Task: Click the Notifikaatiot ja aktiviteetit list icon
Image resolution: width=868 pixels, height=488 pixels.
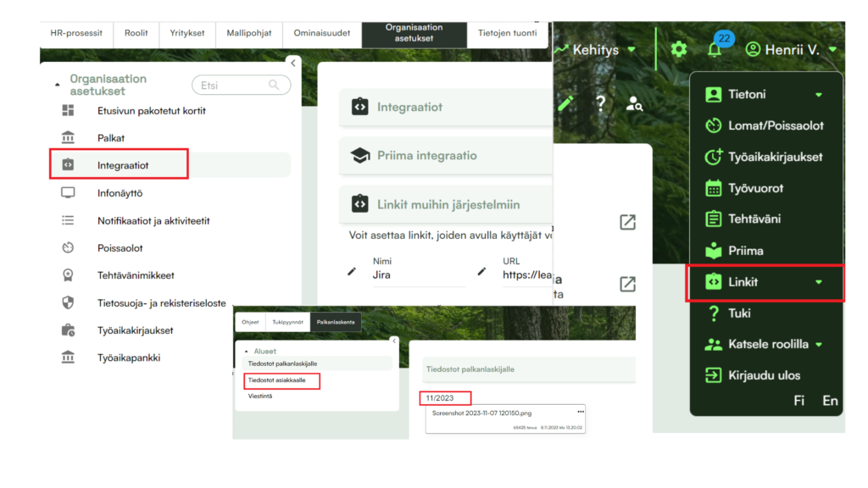Action: (68, 220)
